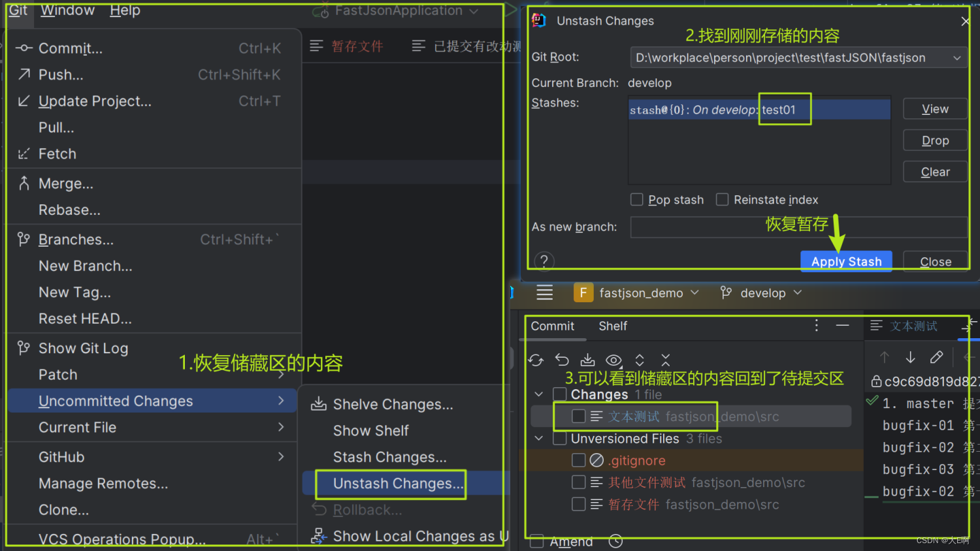This screenshot has height=551, width=980.
Task: Expand the Uncommitted Changes submenu
Action: (281, 401)
